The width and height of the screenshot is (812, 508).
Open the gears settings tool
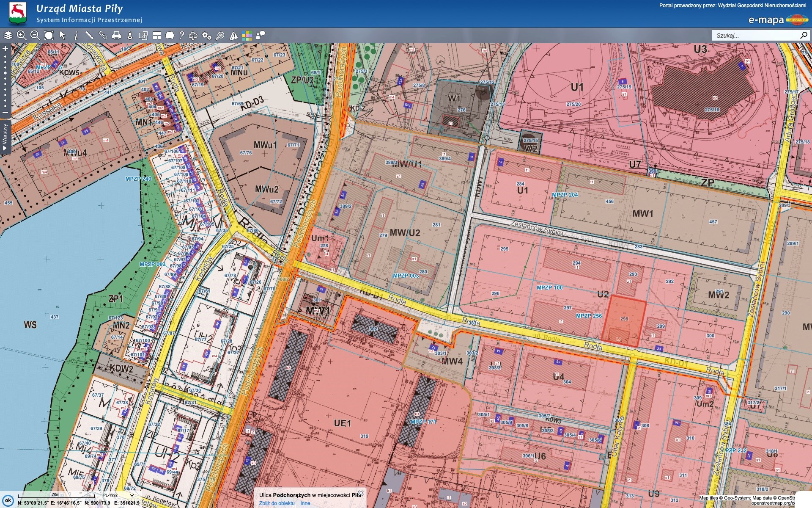(206, 36)
